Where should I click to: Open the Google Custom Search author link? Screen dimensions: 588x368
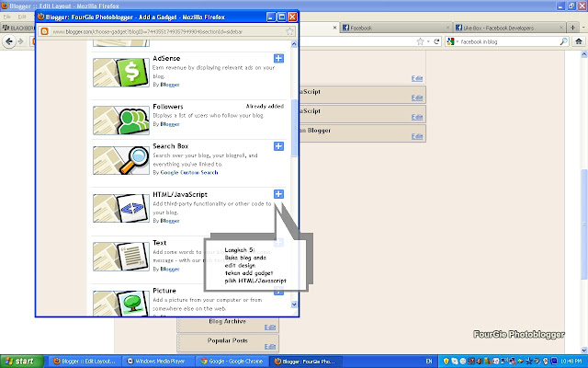coord(189,172)
